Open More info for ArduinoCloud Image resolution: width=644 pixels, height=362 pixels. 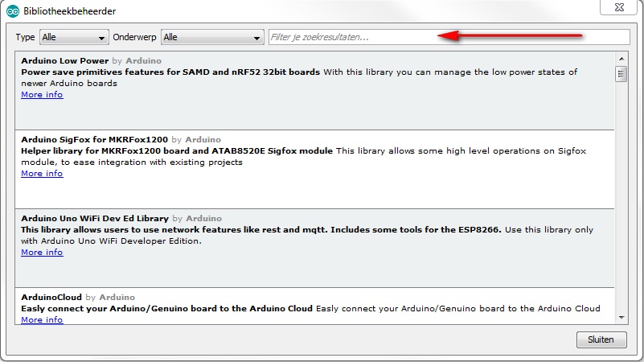coord(42,320)
